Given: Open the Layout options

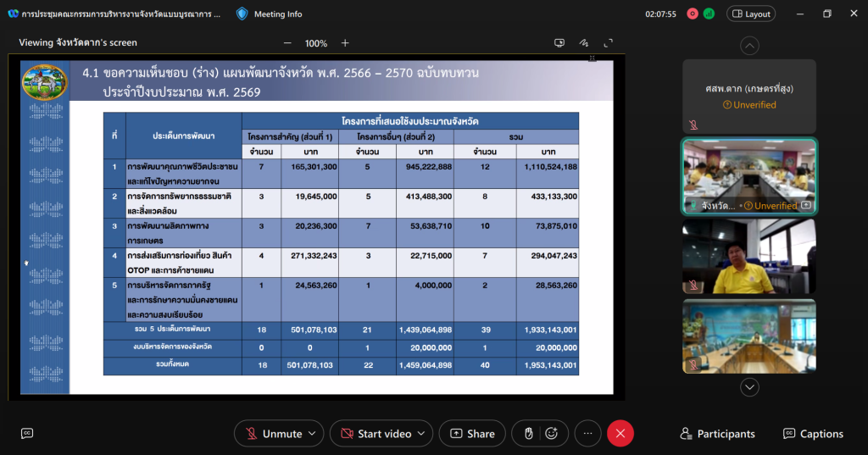Looking at the screenshot, I should [x=751, y=14].
